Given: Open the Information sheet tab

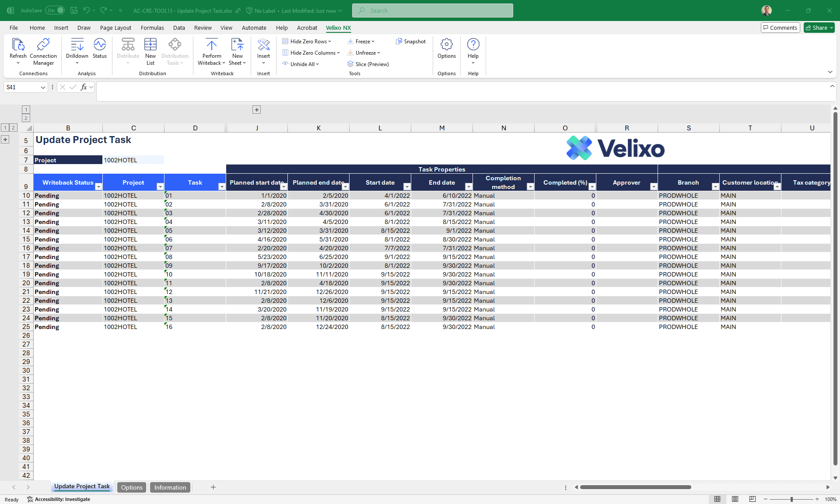Looking at the screenshot, I should (x=170, y=487).
